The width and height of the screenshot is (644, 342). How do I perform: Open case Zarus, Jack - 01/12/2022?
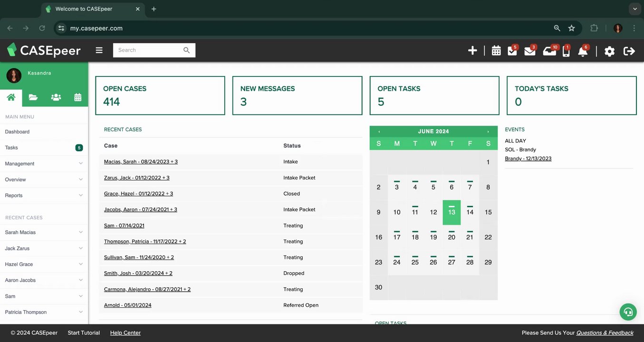pos(136,178)
